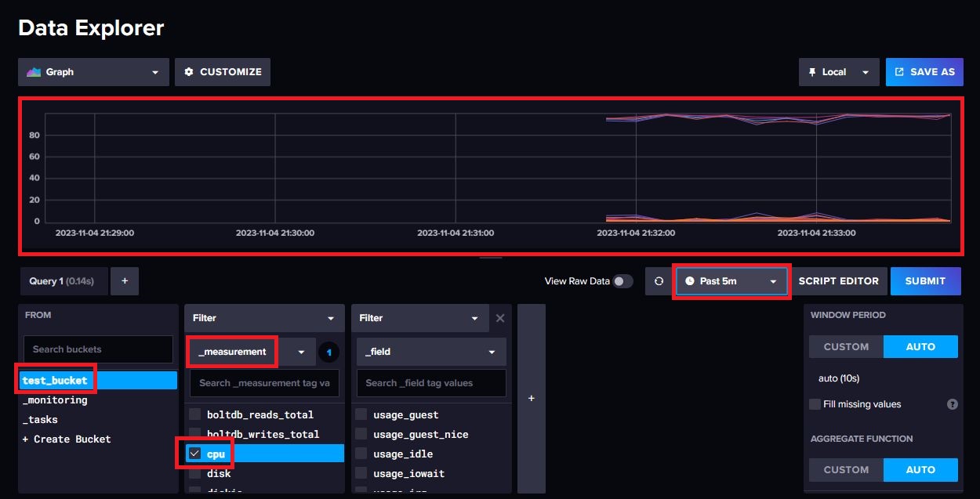Click the clock icon inside the Past 5m selector
This screenshot has width=980, height=499.
point(691,280)
